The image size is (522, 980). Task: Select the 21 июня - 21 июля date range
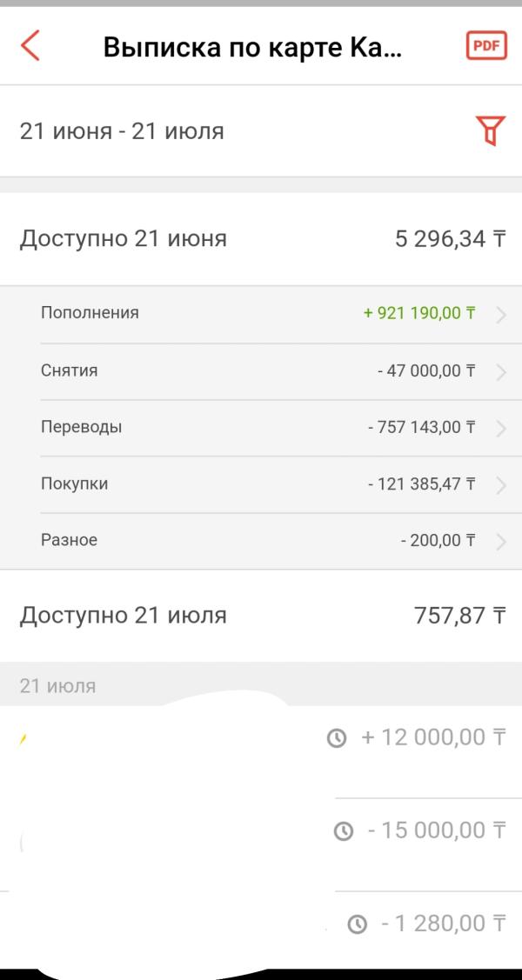coord(122,131)
